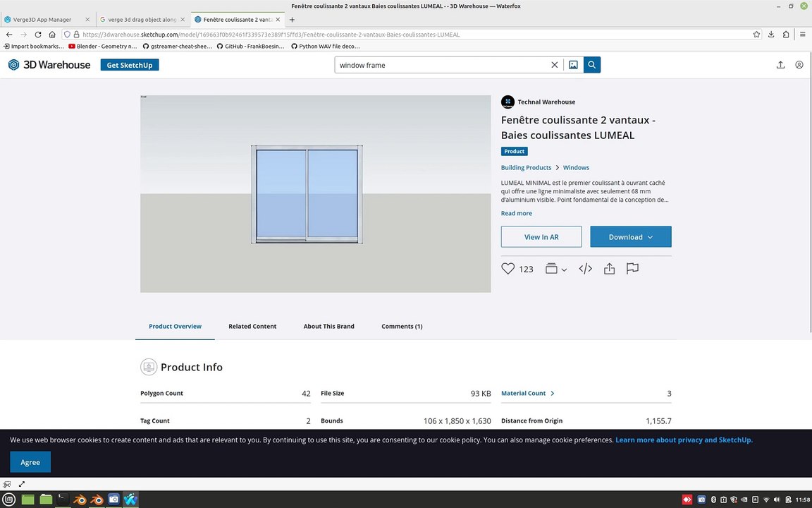Click the 11:58 taskbar clock
Viewport: 812px width, 508px height.
pos(803,500)
